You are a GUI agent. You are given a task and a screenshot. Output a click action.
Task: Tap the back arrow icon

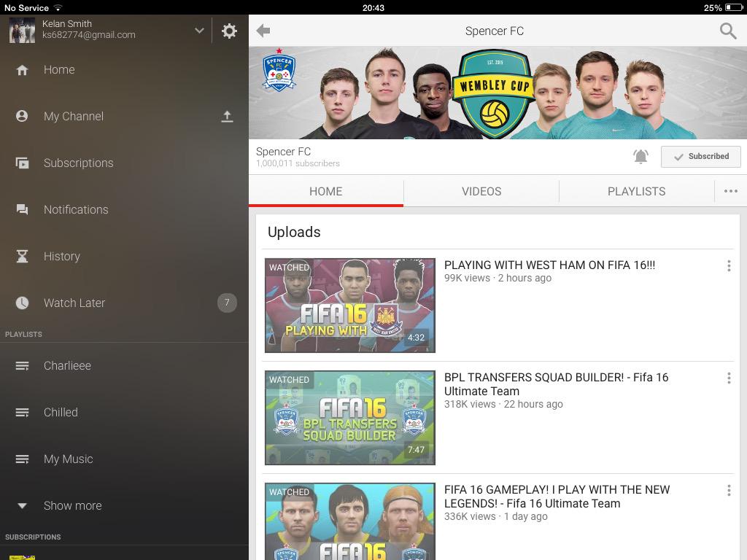[263, 31]
